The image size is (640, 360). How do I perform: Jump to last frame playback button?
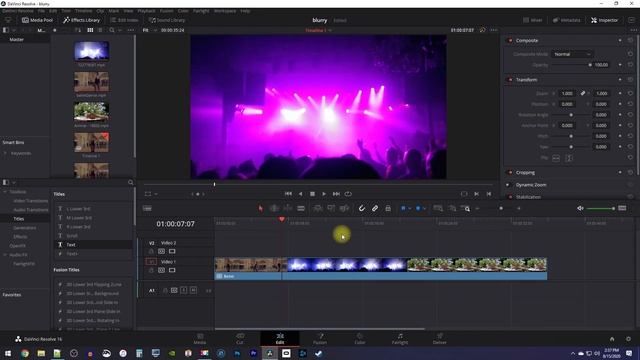(x=336, y=194)
